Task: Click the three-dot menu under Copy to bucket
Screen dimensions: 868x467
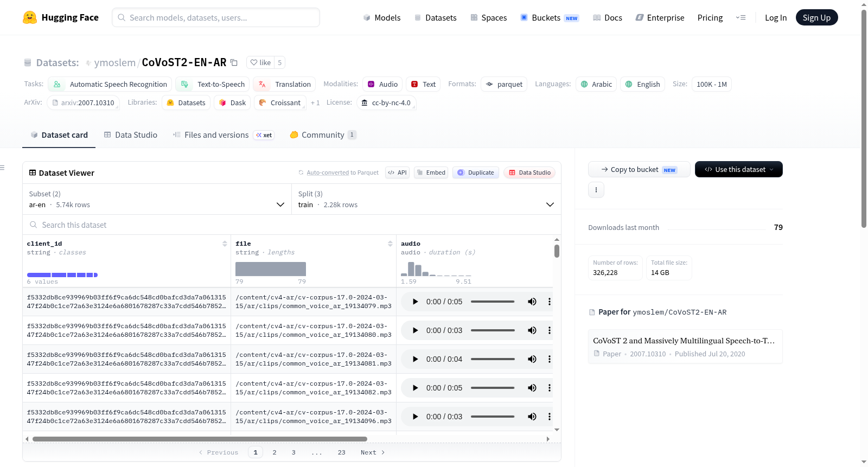Action: coord(596,190)
